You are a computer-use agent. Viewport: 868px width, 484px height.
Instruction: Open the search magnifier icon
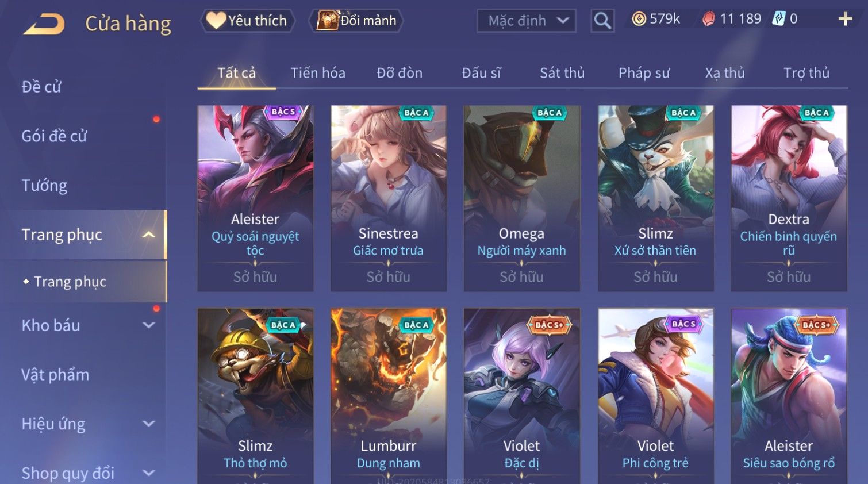pyautogui.click(x=602, y=21)
